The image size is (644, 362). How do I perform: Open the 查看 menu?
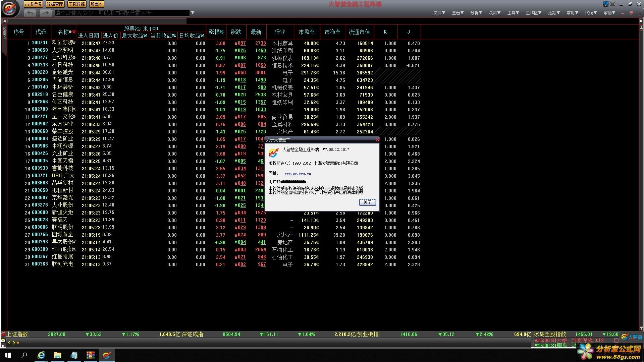(458, 13)
